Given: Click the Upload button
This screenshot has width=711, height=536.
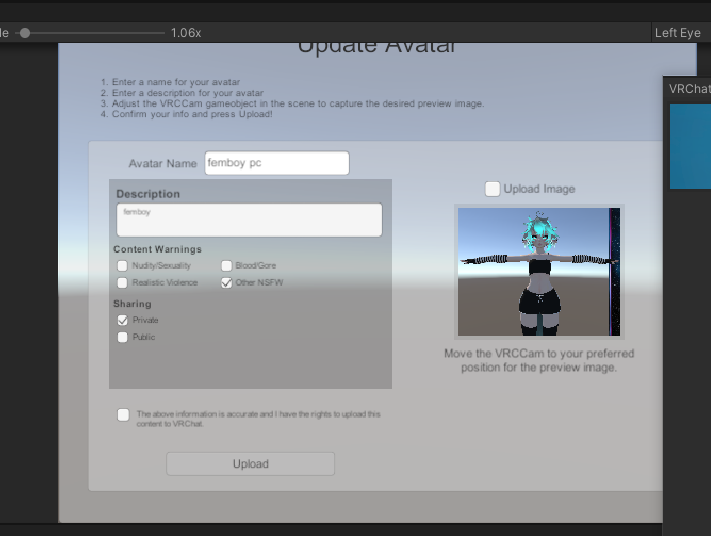Looking at the screenshot, I should tap(250, 464).
